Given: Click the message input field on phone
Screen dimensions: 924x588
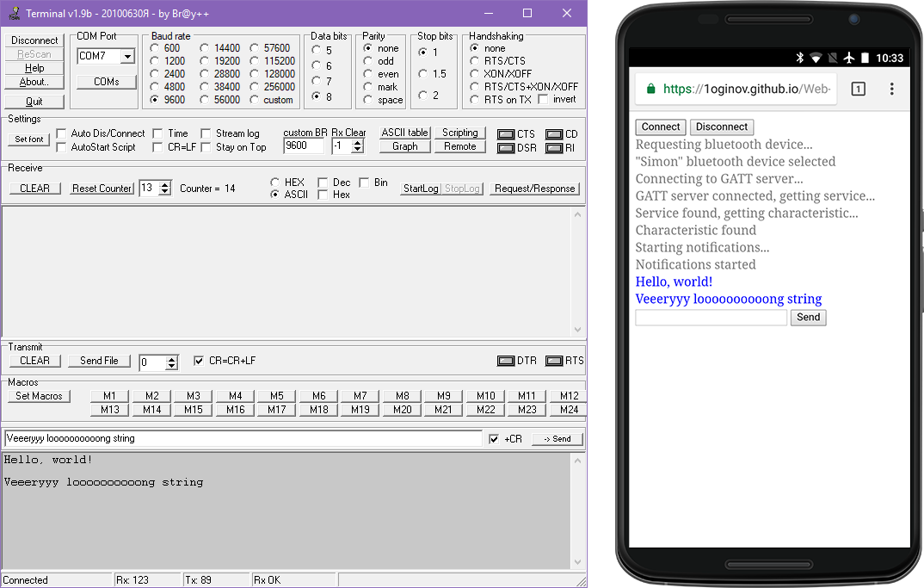Looking at the screenshot, I should tap(711, 318).
